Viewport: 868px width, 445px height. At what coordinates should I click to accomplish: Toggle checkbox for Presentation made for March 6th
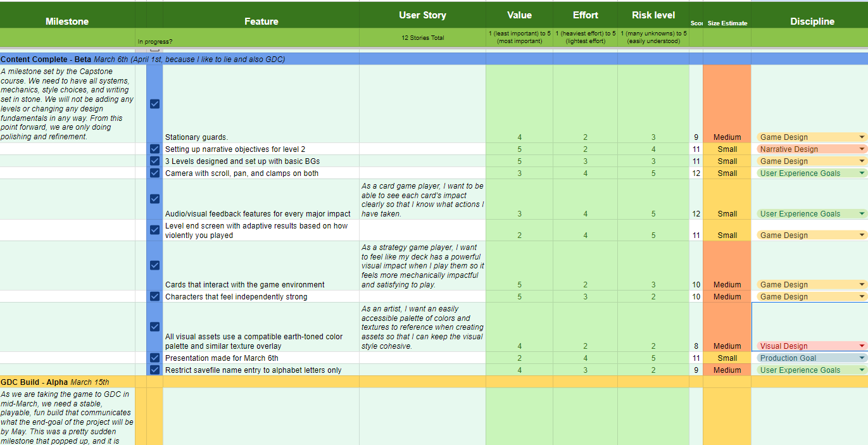[x=154, y=358]
